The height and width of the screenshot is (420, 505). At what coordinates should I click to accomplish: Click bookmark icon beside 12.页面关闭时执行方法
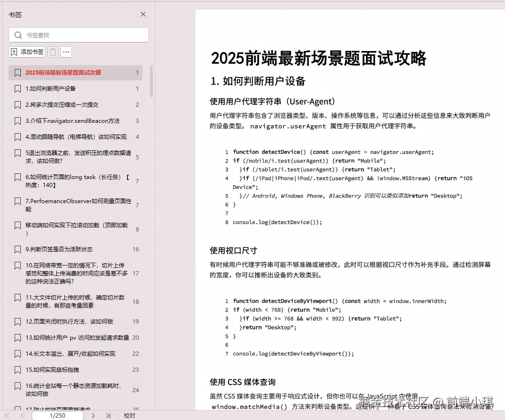pos(17,322)
